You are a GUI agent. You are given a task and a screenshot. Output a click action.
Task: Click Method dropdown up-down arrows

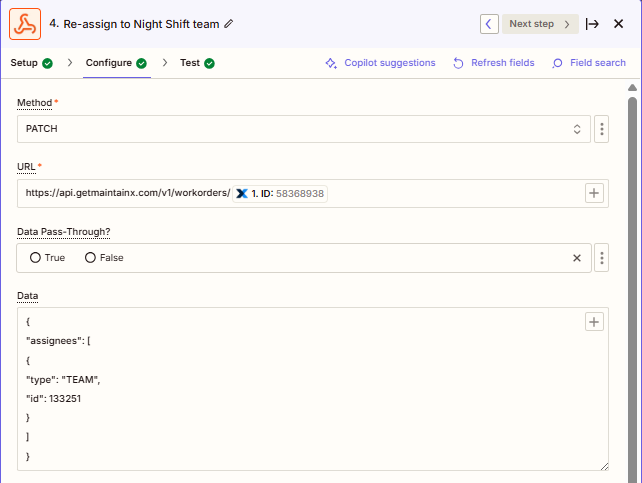pos(576,129)
